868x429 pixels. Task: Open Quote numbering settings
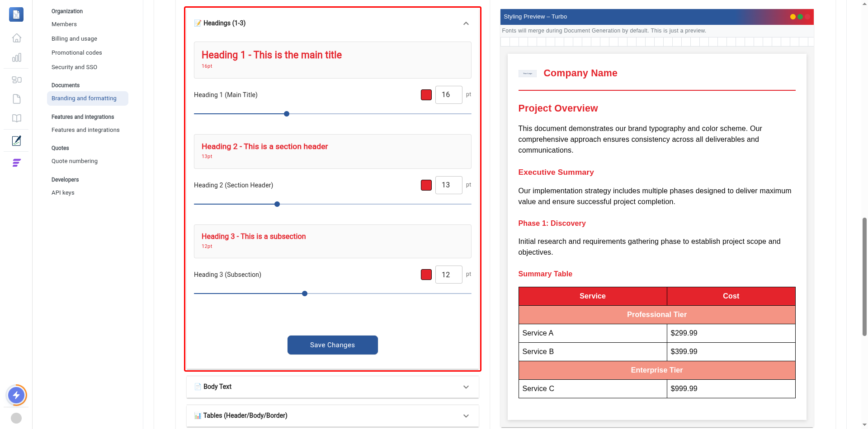coord(75,161)
